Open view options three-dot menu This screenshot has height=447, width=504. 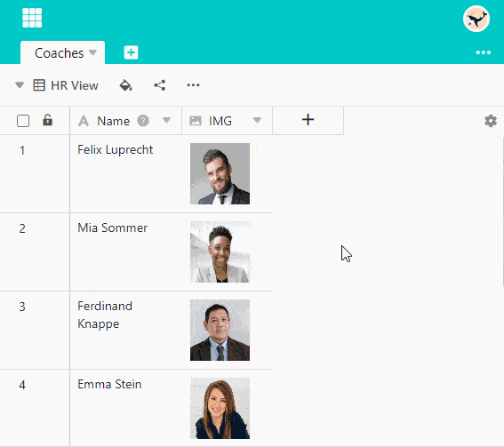(x=193, y=85)
